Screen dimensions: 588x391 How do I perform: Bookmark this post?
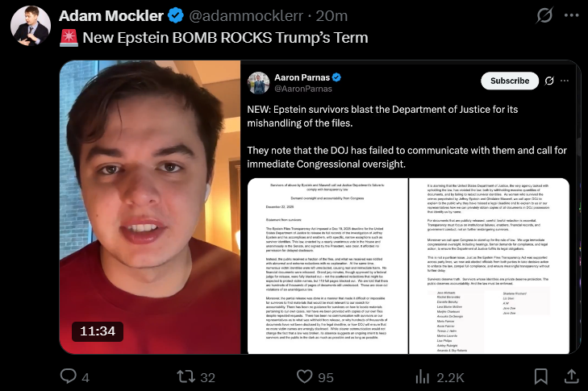540,376
